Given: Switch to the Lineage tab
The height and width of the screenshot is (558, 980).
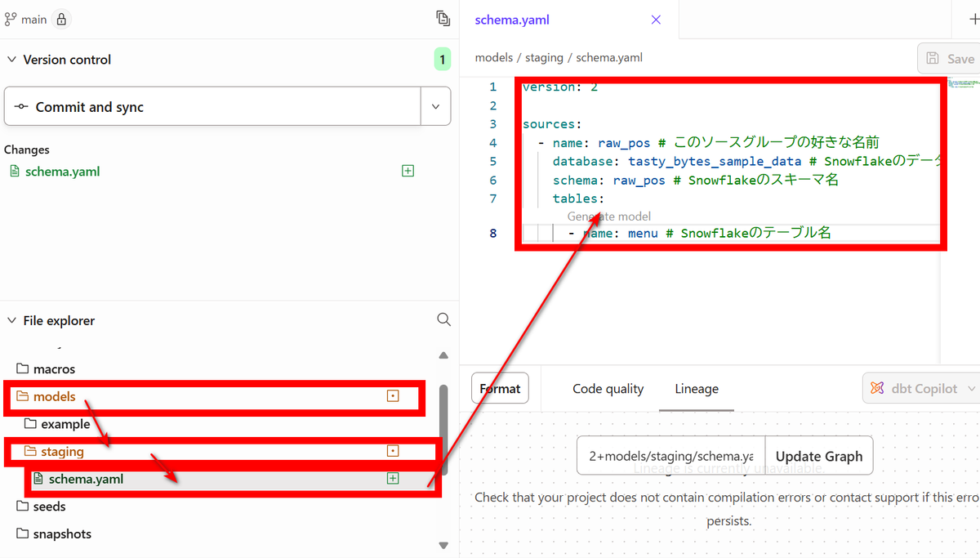Looking at the screenshot, I should (x=697, y=389).
